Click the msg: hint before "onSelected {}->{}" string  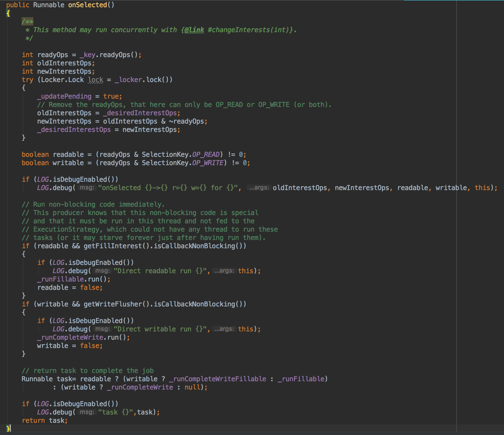(x=87, y=188)
